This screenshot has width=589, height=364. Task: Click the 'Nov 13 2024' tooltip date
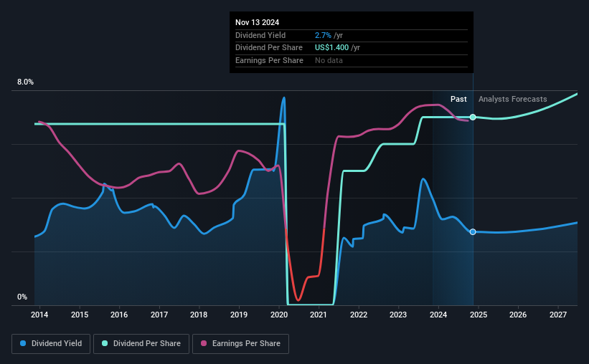tap(258, 22)
